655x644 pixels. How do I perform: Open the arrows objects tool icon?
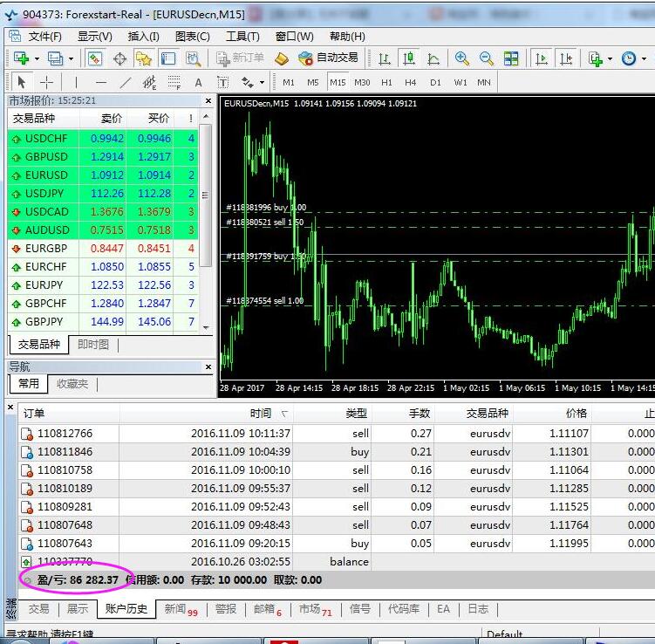pyautogui.click(x=248, y=82)
